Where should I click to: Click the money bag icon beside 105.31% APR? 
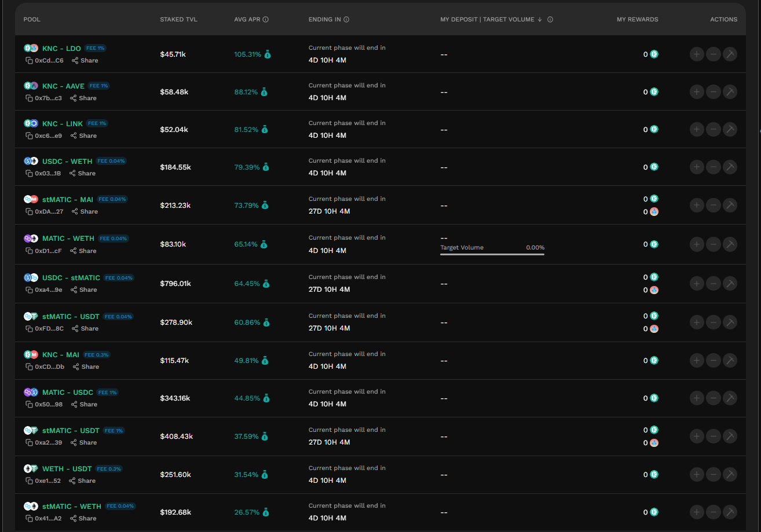click(x=268, y=54)
